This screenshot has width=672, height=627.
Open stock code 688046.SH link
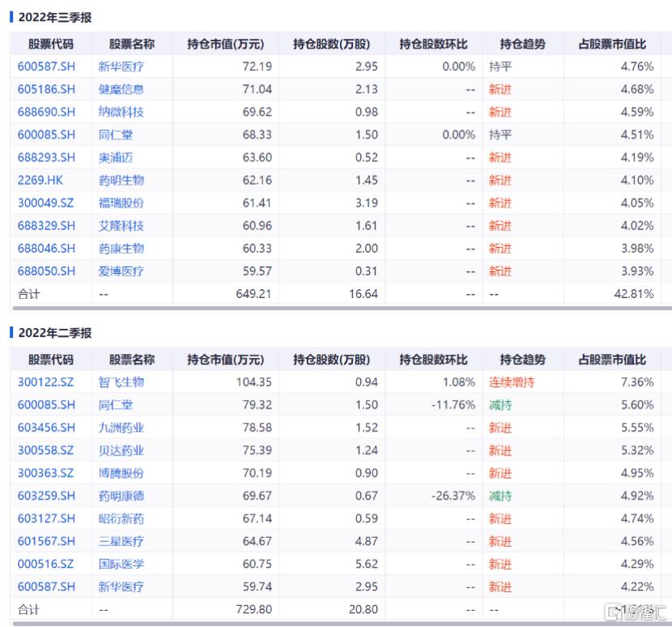tap(46, 249)
